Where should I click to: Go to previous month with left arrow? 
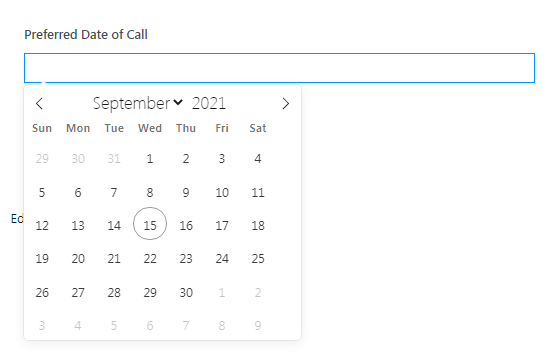pyautogui.click(x=39, y=104)
